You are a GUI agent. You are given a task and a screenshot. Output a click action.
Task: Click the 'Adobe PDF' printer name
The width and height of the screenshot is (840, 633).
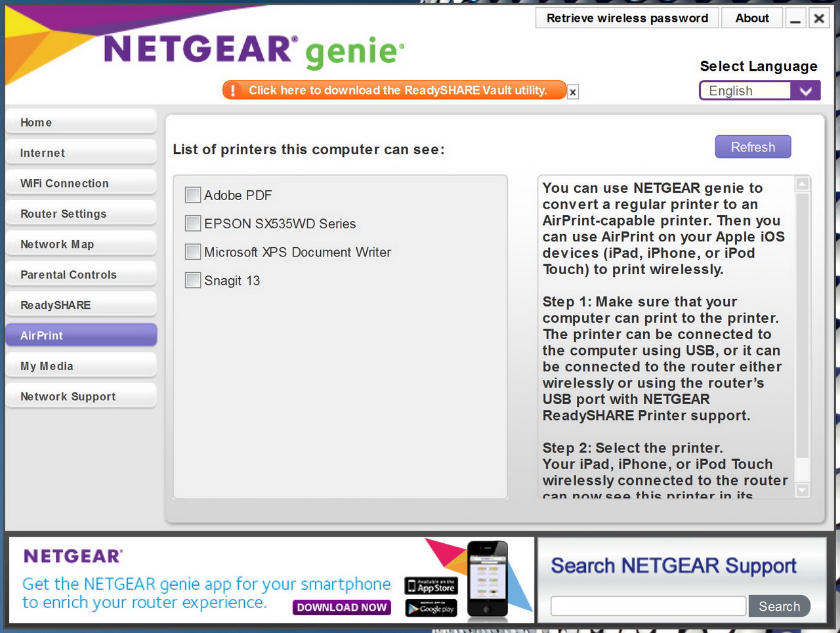[238, 195]
